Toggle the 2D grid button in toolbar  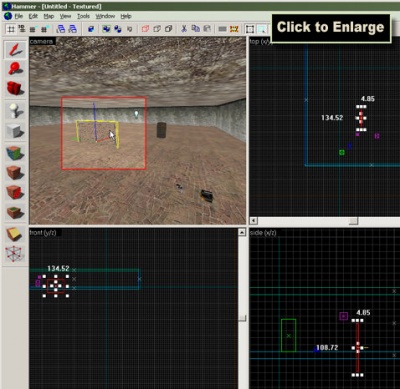click(x=11, y=29)
